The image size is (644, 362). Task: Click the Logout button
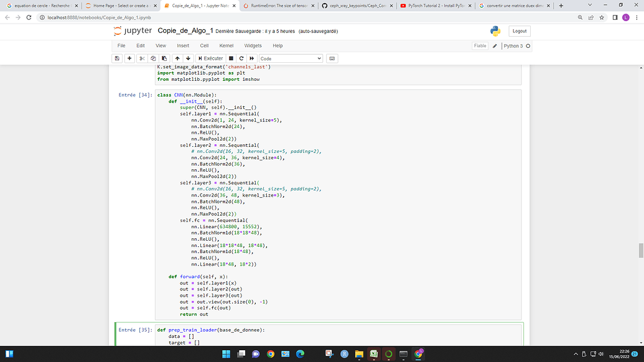point(520,31)
